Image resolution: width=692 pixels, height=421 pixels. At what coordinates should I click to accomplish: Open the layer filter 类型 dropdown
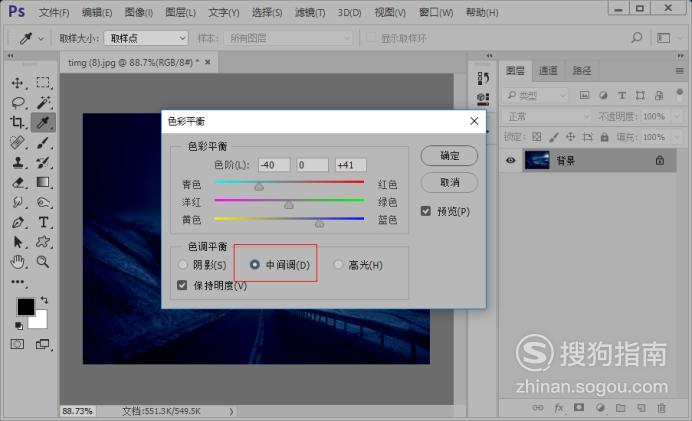point(536,95)
